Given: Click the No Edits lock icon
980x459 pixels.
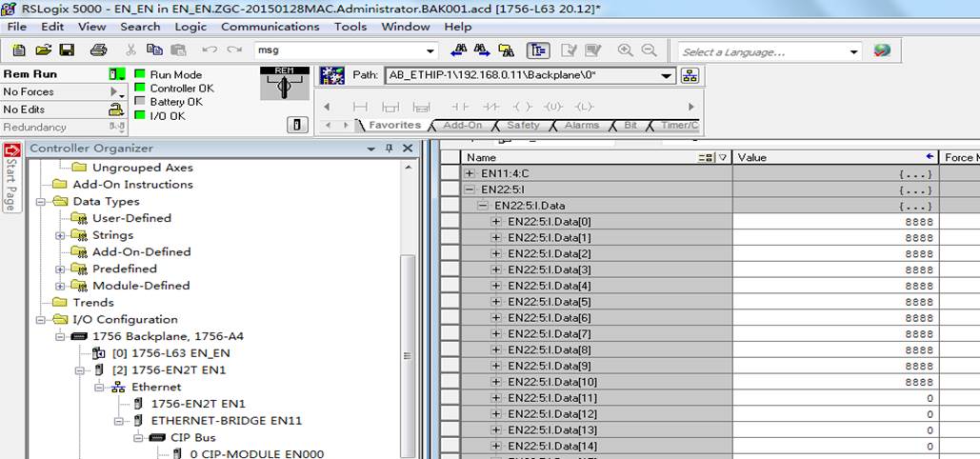Looking at the screenshot, I should click(x=116, y=110).
